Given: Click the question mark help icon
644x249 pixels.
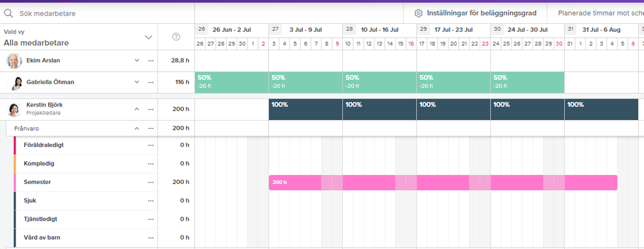Looking at the screenshot, I should coord(176,37).
